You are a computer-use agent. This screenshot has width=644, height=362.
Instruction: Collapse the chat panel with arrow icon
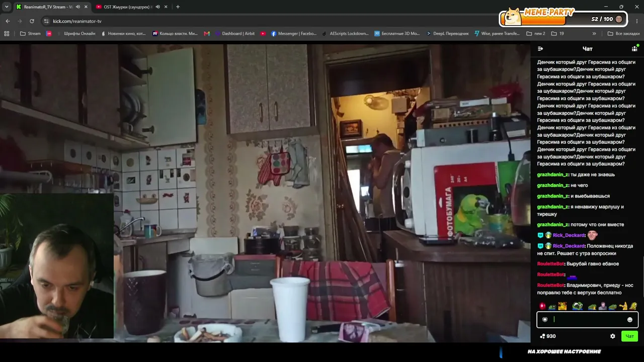tap(540, 49)
